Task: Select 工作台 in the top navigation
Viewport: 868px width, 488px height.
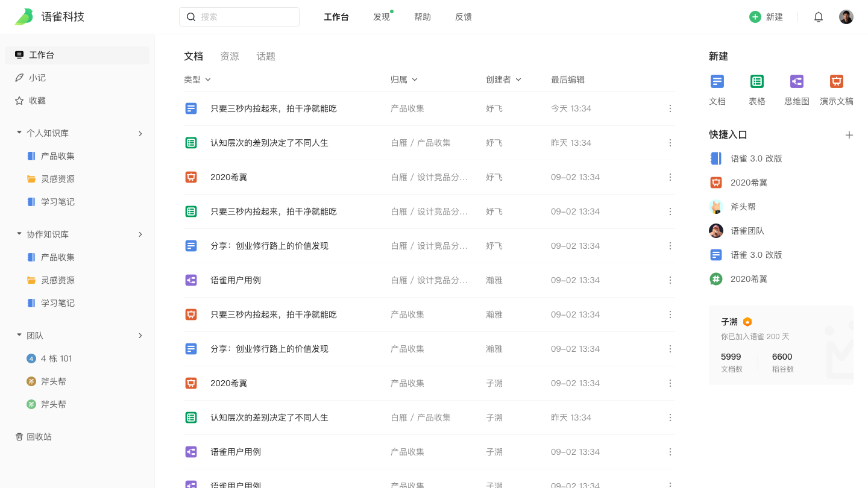Action: [x=336, y=17]
